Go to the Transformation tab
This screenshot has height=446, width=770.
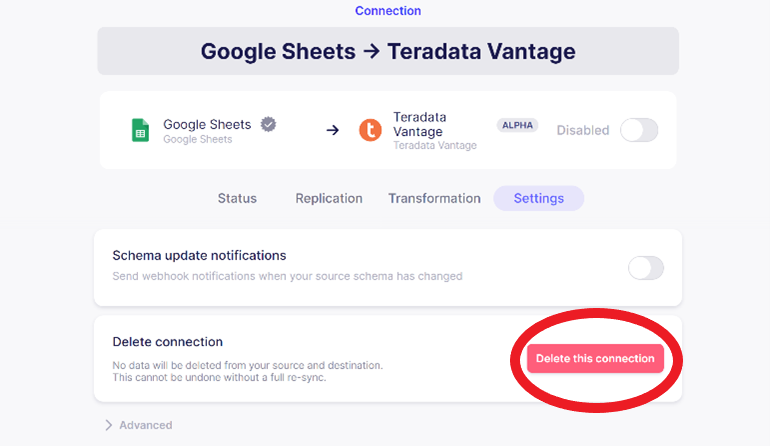[434, 198]
